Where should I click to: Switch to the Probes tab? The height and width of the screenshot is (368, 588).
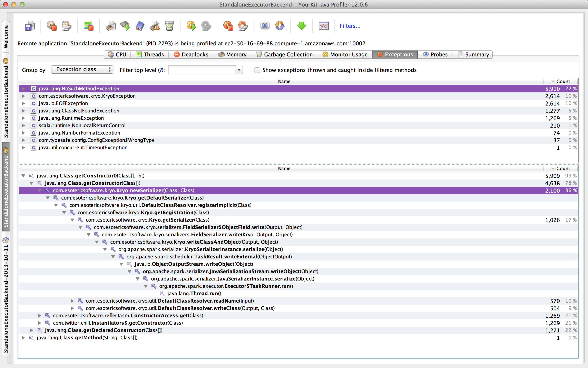[435, 55]
